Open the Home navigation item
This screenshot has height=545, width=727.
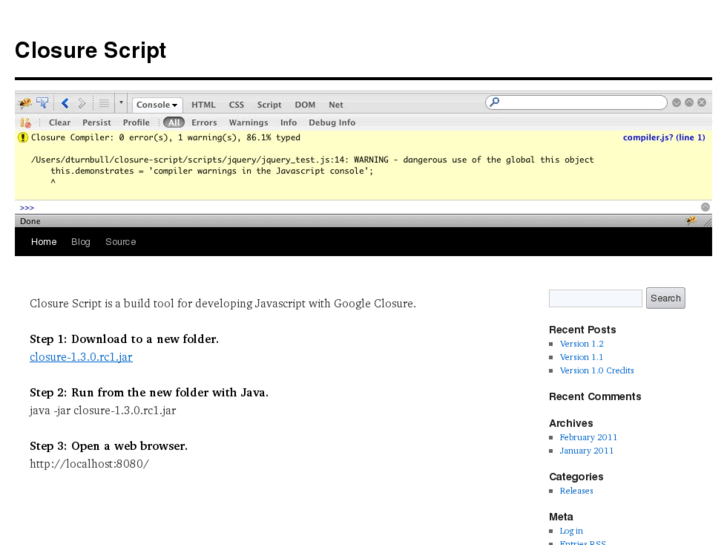(44, 242)
